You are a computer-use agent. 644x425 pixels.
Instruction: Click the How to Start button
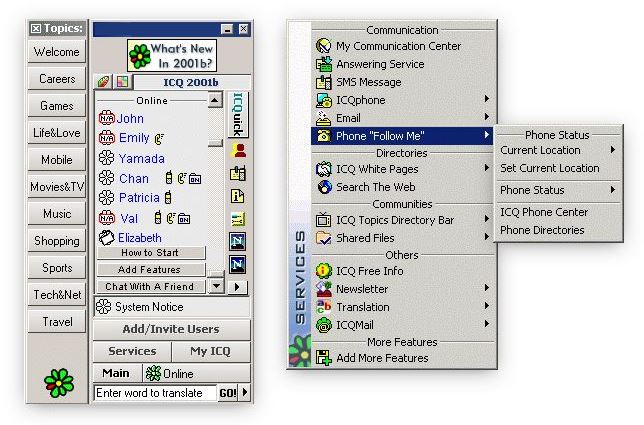(x=151, y=253)
